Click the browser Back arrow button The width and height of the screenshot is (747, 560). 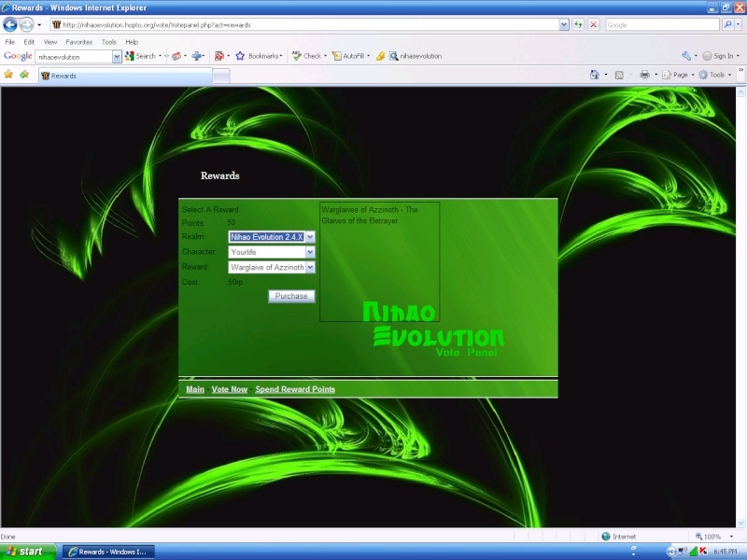click(x=10, y=24)
